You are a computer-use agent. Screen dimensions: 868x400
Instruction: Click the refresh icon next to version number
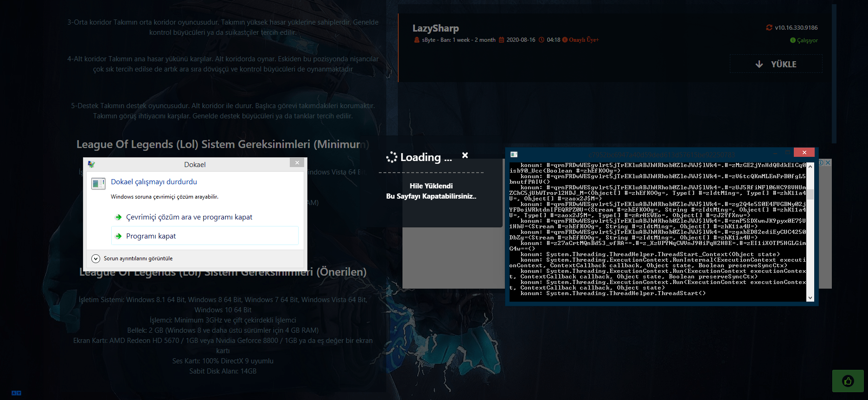[769, 28]
